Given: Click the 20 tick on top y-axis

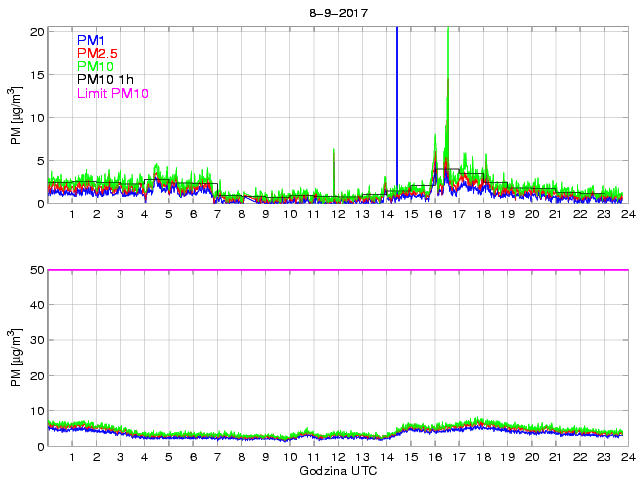Looking at the screenshot, I should pyautogui.click(x=35, y=32).
